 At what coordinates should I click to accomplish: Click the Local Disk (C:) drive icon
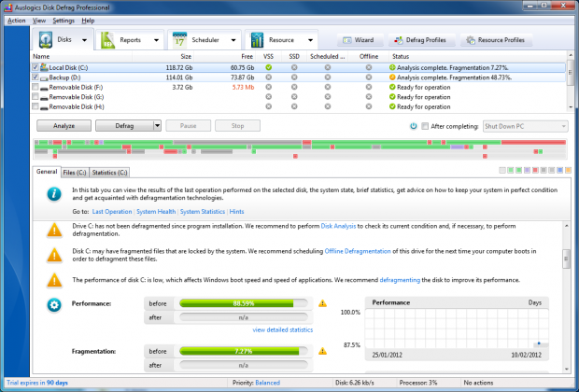point(44,67)
